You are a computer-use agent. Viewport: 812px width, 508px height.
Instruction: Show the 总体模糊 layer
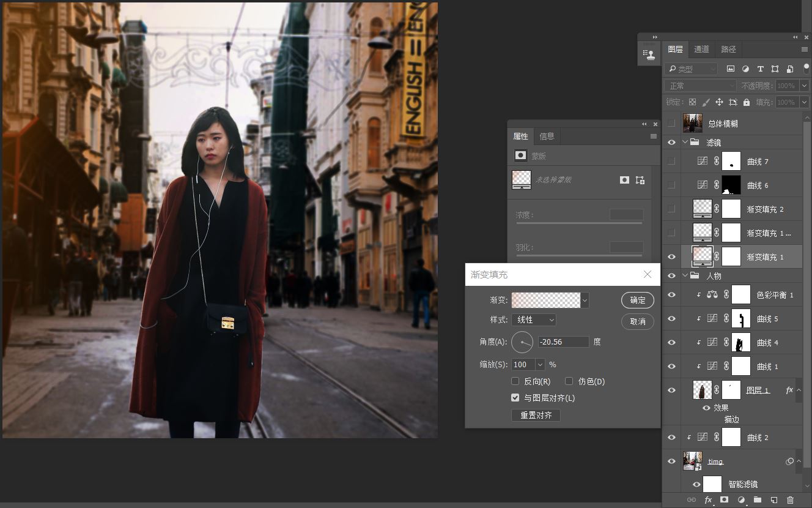coord(671,124)
